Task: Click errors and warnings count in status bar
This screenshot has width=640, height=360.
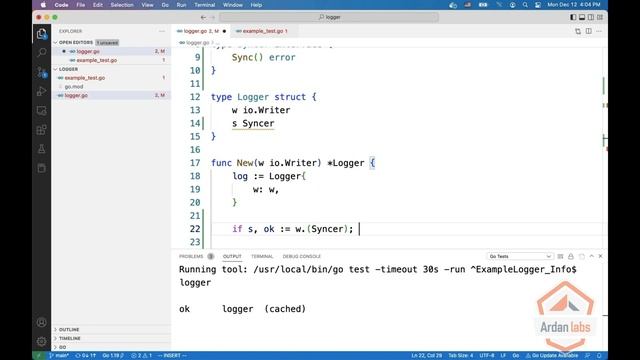Action: pyautogui.click(x=141, y=356)
